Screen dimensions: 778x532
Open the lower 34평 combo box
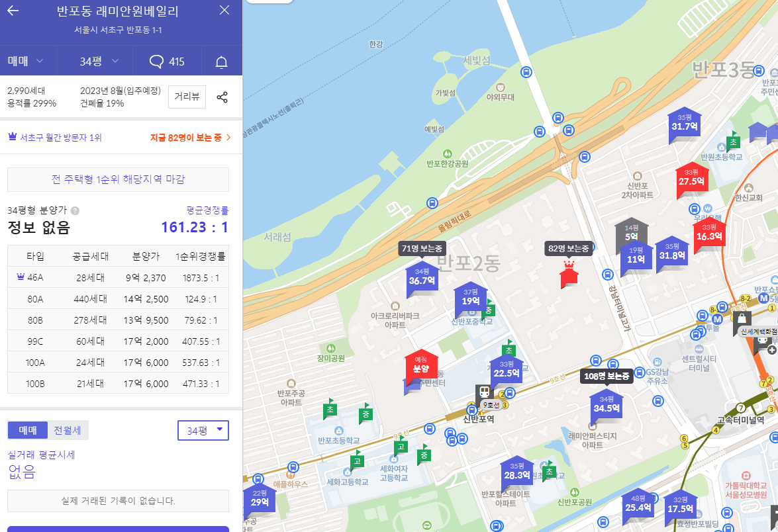(x=203, y=430)
